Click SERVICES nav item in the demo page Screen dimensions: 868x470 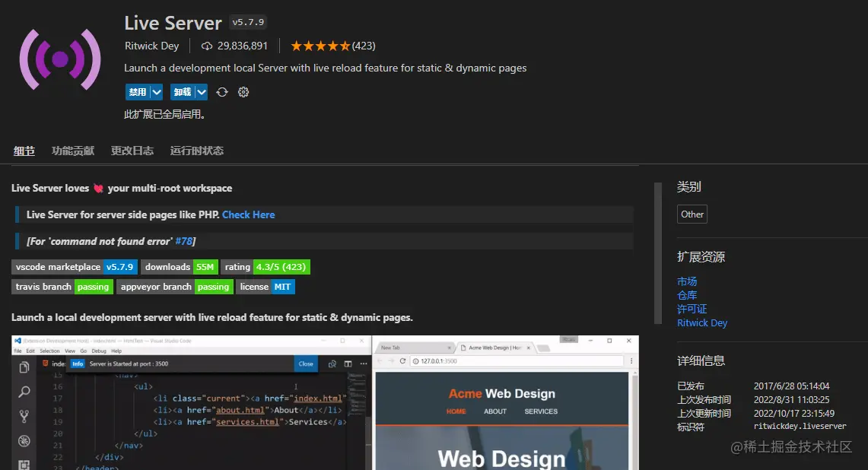[541, 411]
